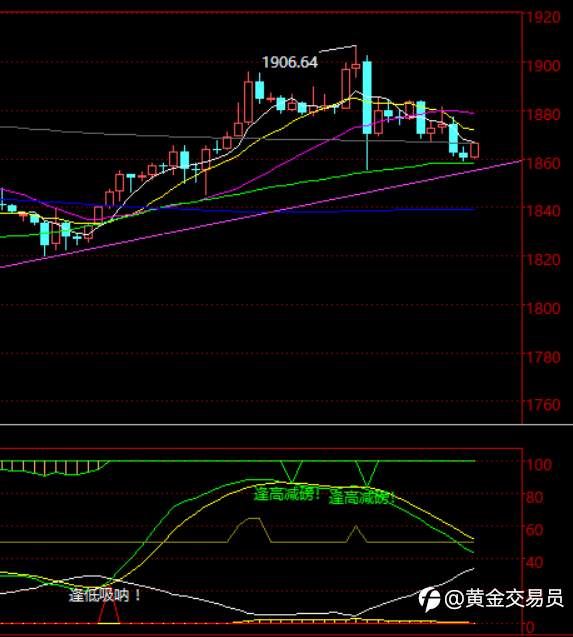Click the first green V marker in indicator

coord(291,471)
